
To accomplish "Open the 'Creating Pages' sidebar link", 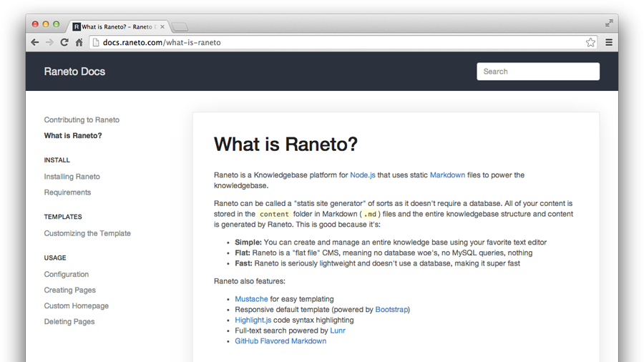I will coord(70,290).
